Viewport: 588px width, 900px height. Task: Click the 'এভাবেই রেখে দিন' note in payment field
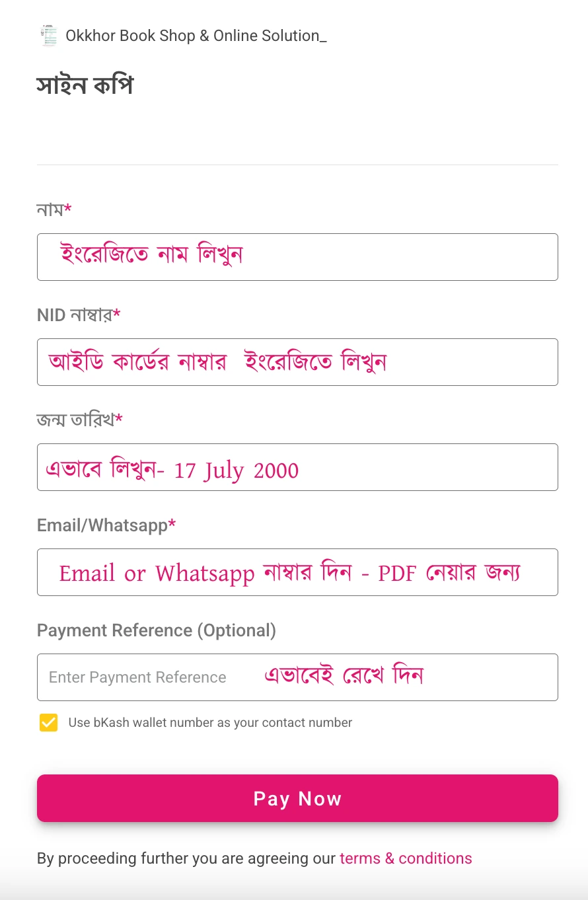344,677
